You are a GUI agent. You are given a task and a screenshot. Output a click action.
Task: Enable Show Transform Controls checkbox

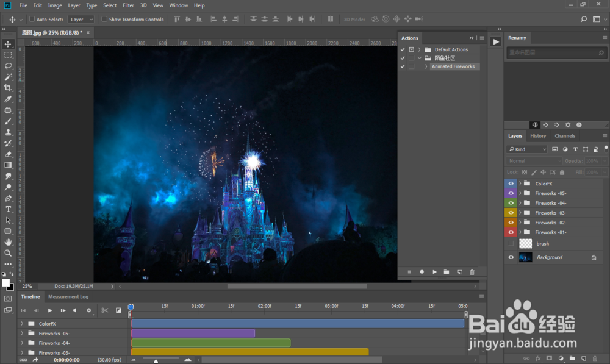pyautogui.click(x=104, y=20)
